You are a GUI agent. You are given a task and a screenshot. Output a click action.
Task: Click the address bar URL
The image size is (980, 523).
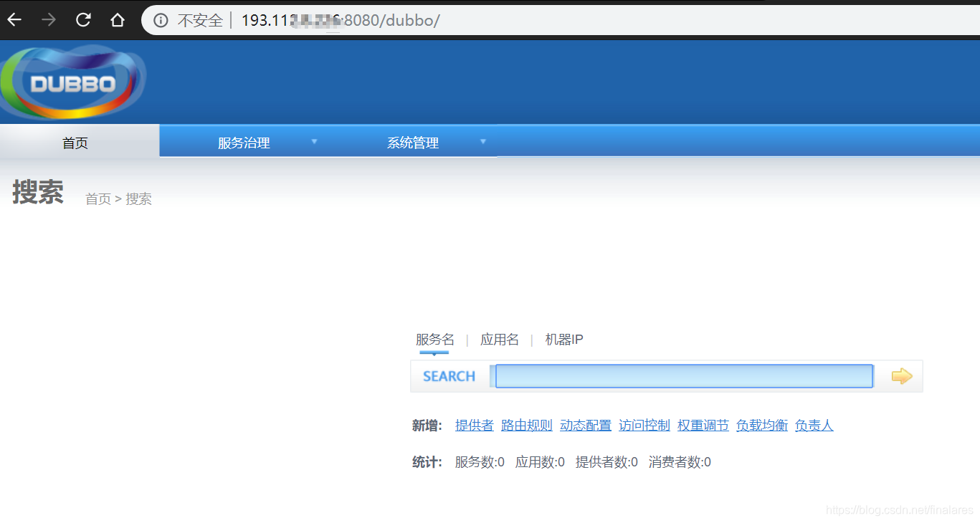[341, 20]
